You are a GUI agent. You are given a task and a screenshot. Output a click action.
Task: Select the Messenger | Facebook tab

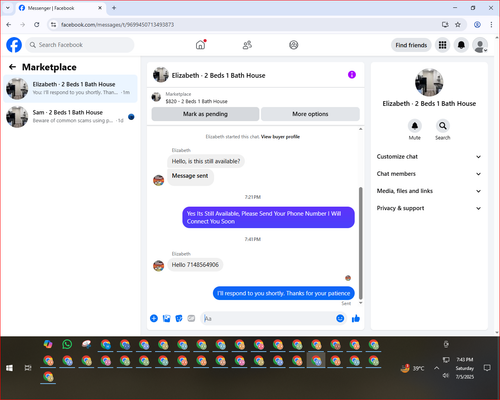click(x=60, y=8)
